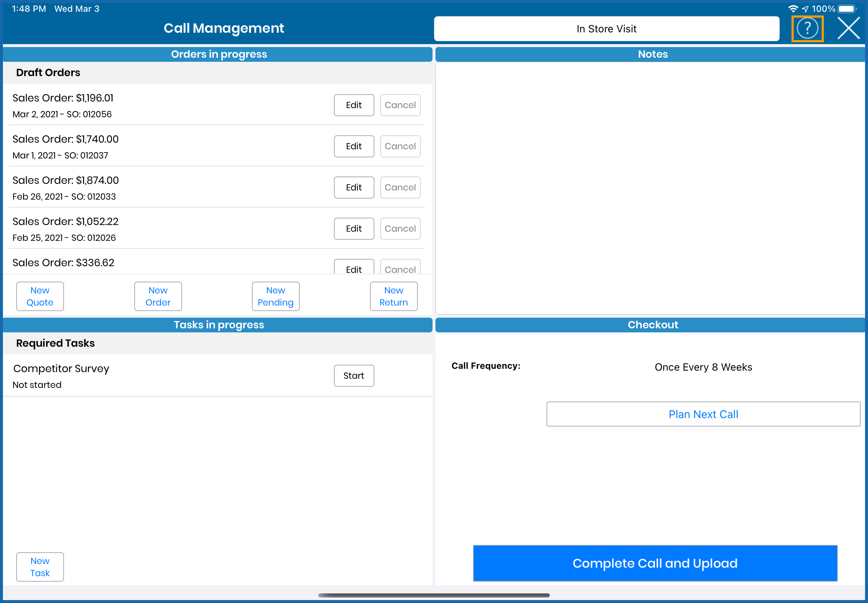Edit the $1,196.01 sales order
Image resolution: width=868 pixels, height=603 pixels.
click(353, 105)
